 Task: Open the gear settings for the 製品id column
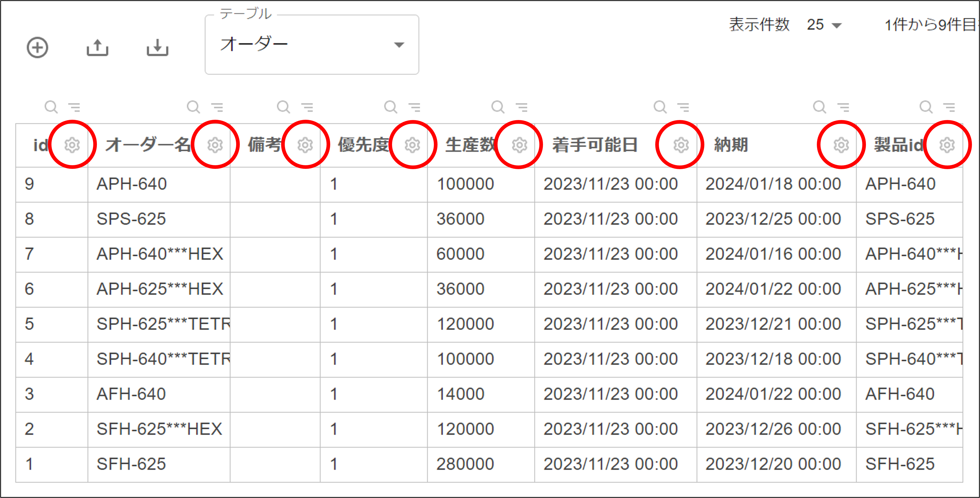[x=947, y=145]
